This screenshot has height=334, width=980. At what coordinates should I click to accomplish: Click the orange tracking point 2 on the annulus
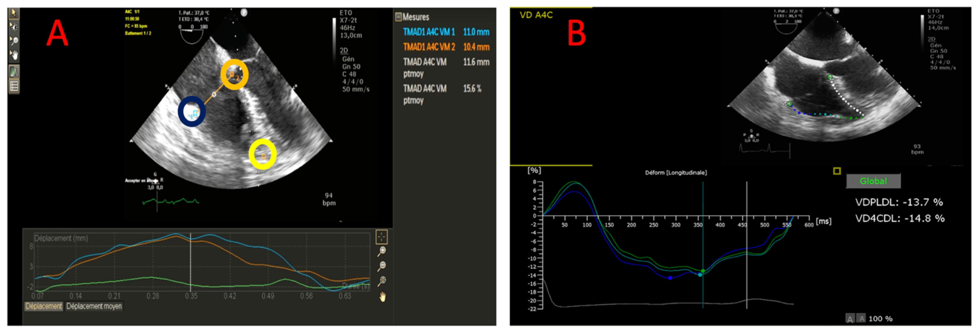point(232,75)
